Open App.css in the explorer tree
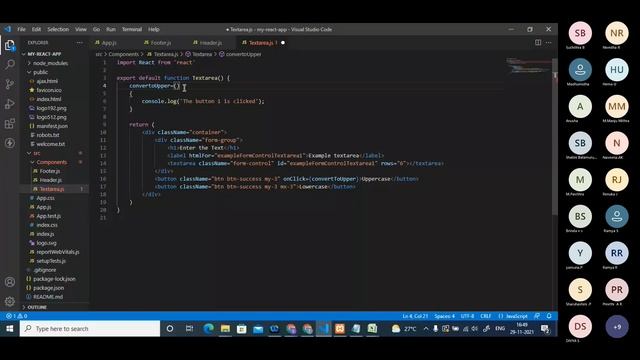Screen dimensions: 640x360 coord(45,198)
